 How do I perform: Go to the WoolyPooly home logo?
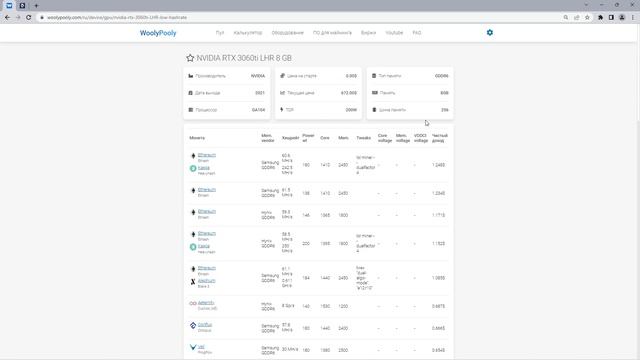coord(158,33)
